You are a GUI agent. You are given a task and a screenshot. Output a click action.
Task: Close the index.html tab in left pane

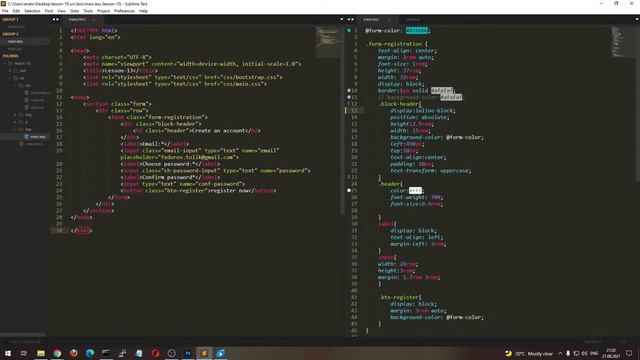tap(94, 19)
